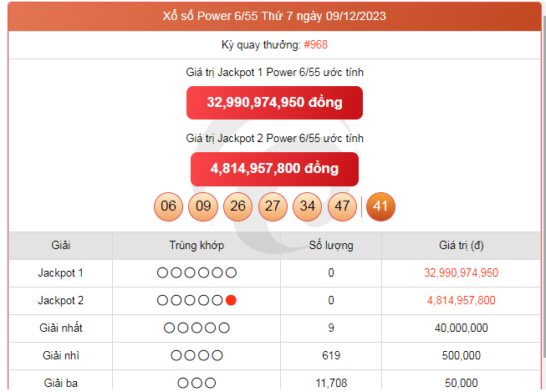This screenshot has width=546, height=392.
Task: Click the Giá trị (đ) column header
Action: point(461,246)
